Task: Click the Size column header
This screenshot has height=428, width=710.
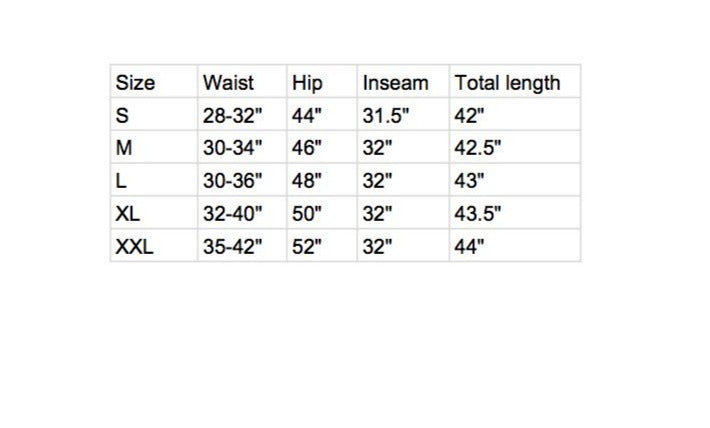Action: 135,83
